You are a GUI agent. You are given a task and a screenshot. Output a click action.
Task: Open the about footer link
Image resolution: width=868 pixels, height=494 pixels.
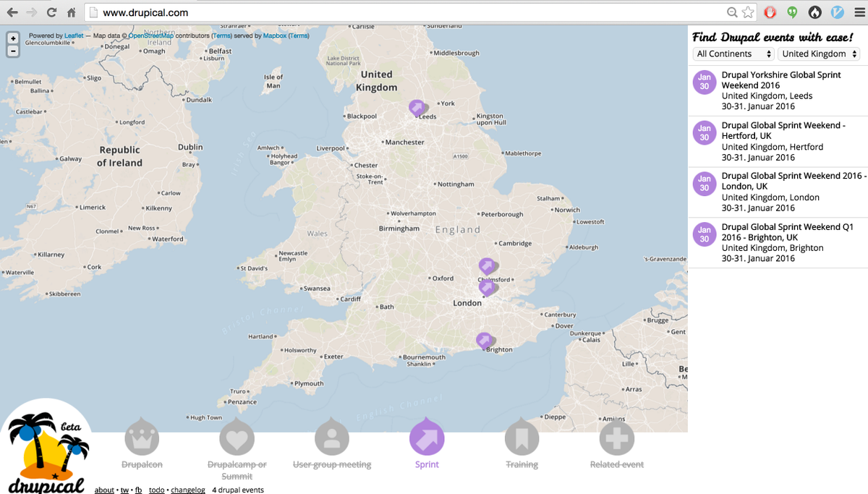pyautogui.click(x=104, y=490)
